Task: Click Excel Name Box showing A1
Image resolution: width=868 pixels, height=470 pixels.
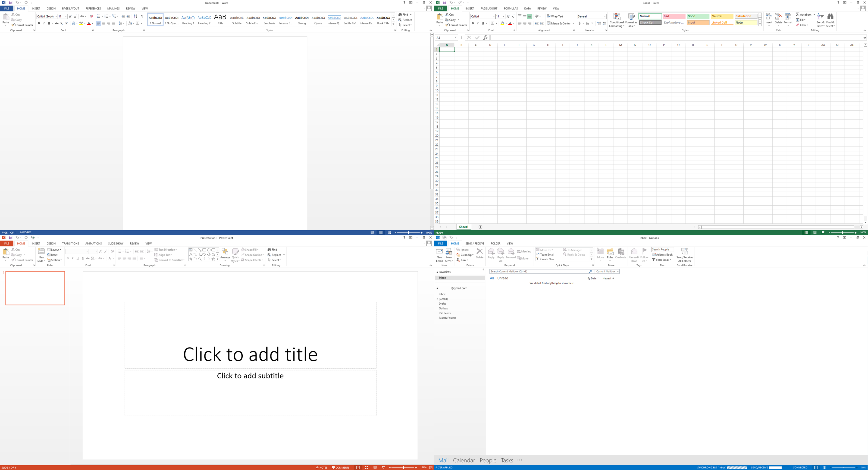Action: click(x=446, y=38)
